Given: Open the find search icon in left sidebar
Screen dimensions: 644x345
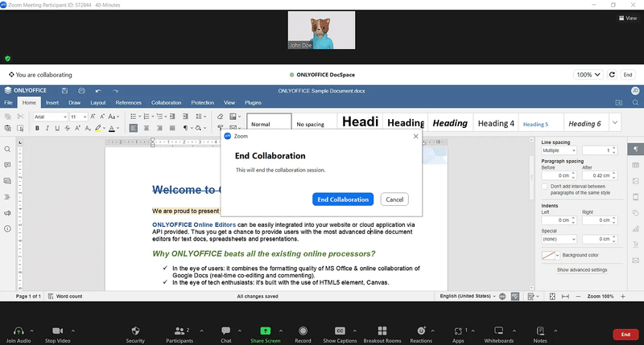Looking at the screenshot, I should [x=7, y=150].
